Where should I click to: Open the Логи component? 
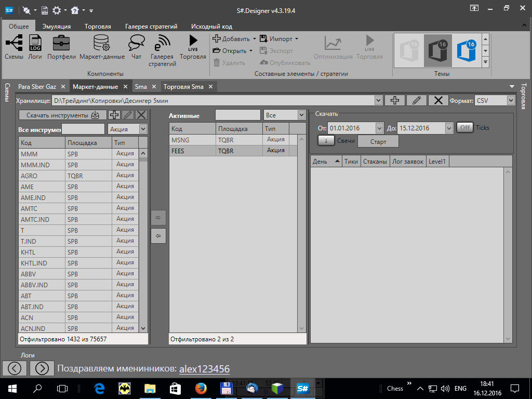[35, 47]
